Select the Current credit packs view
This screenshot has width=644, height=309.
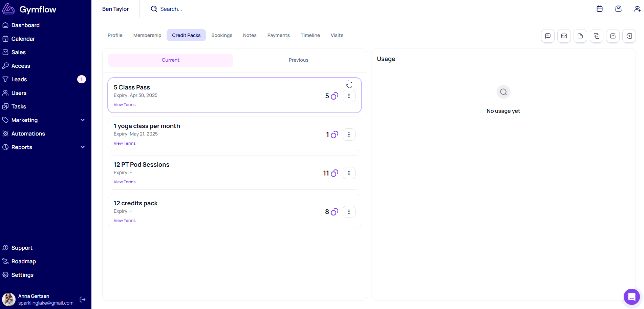coord(170,60)
